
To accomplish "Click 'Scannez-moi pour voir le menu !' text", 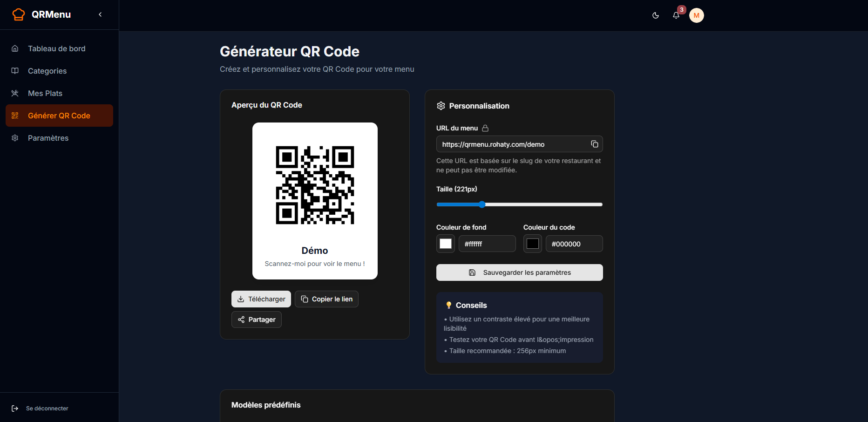I will click(315, 264).
